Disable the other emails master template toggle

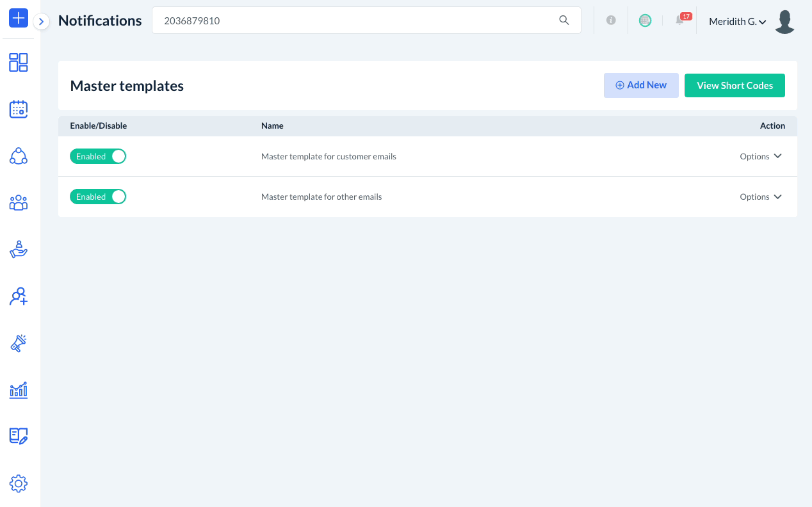click(98, 197)
